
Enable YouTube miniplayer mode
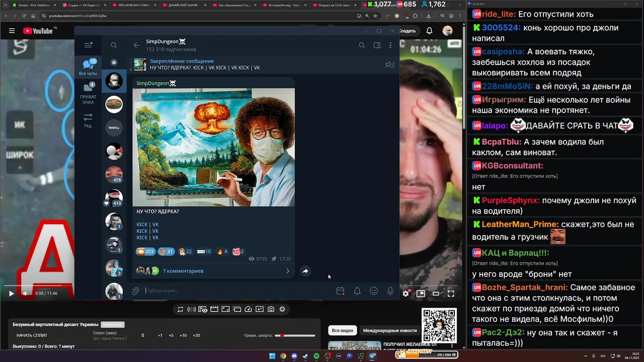point(421,294)
